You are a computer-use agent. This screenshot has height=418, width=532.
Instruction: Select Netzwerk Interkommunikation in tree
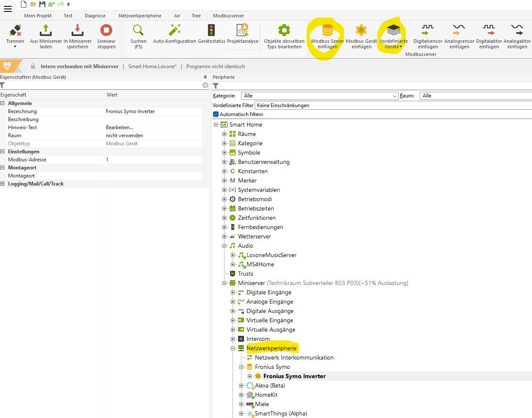[x=294, y=357]
